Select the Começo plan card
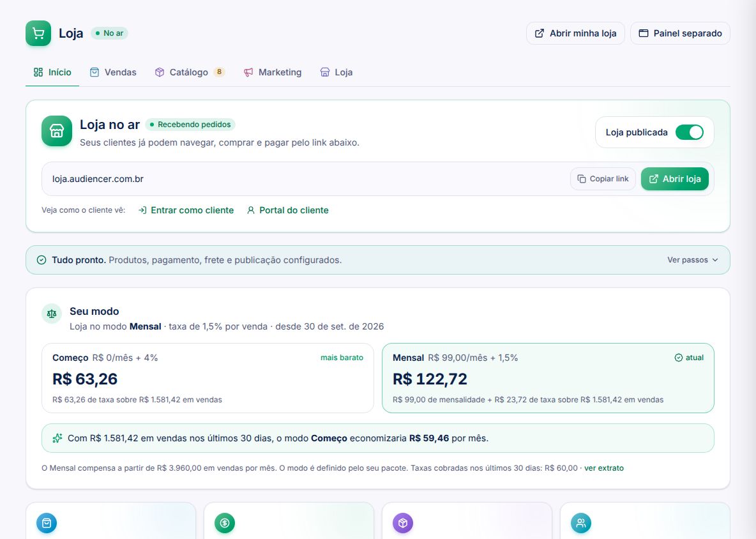Screen dimensions: 756x539 (208, 378)
